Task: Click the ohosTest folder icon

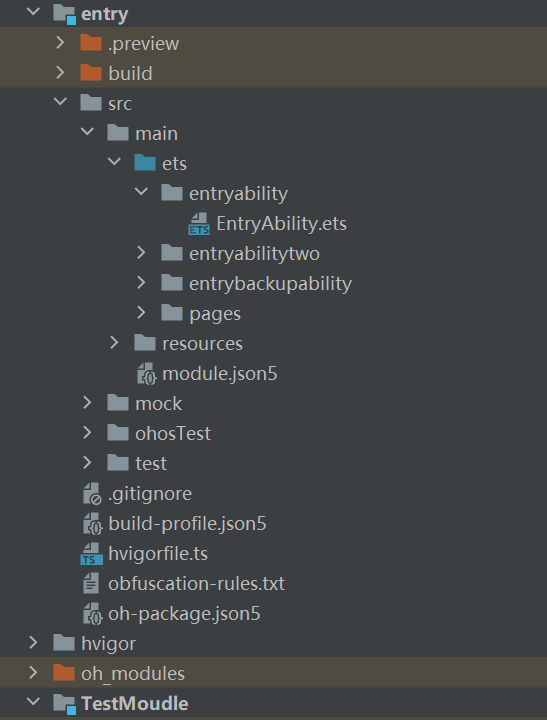Action: [118, 433]
